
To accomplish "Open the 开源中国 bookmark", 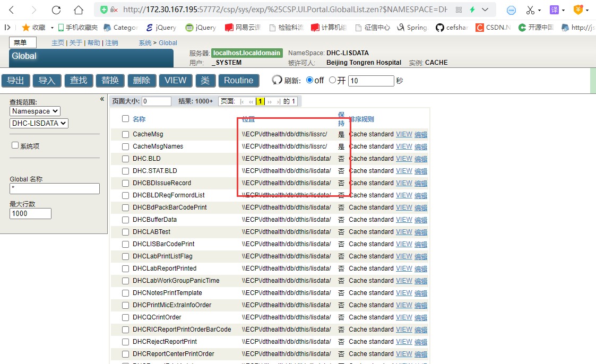I will click(536, 28).
